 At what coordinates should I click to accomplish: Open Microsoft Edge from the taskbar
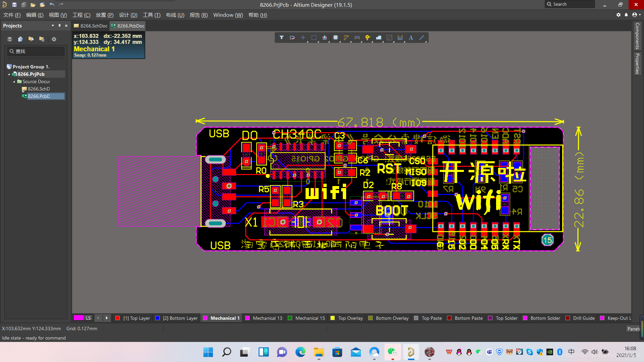click(x=301, y=352)
